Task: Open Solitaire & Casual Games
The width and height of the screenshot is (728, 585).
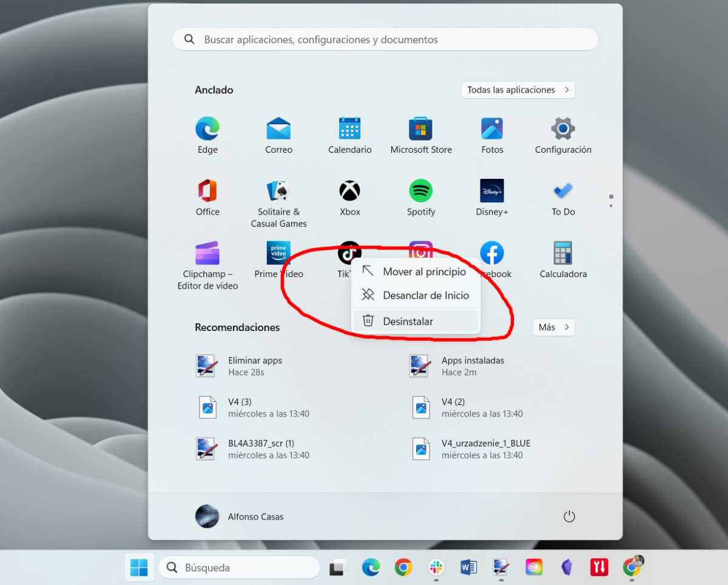Action: [278, 204]
